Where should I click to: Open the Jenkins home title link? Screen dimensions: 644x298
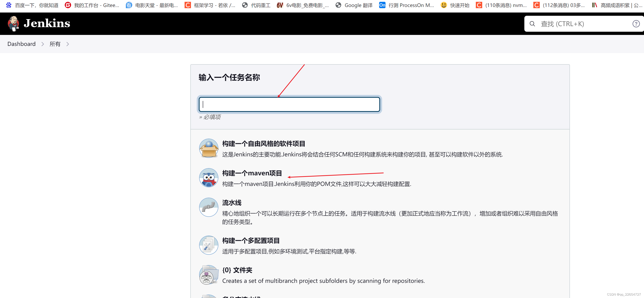(47, 24)
